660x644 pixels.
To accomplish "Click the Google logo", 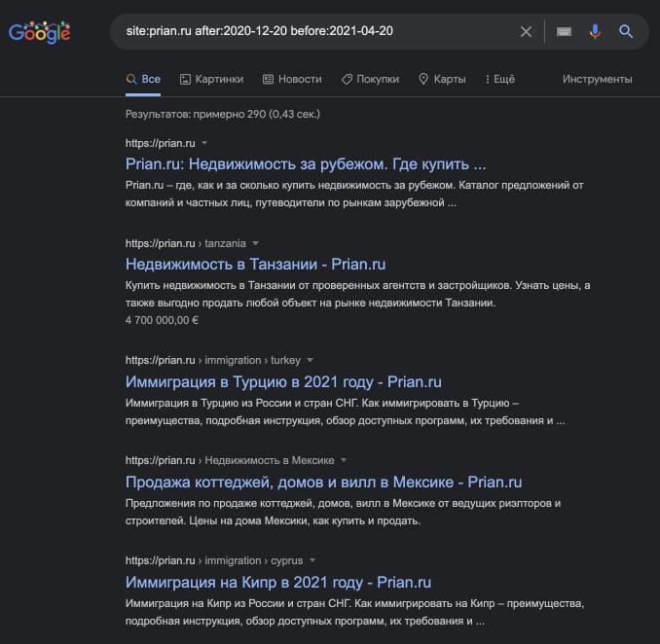I will coord(40,32).
